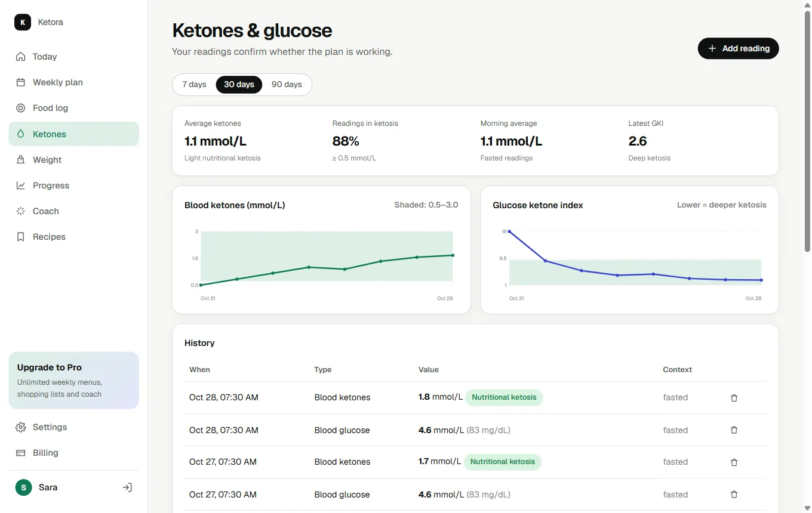This screenshot has height=513, width=812.
Task: Switch the range to 7 days
Action: pyautogui.click(x=195, y=85)
